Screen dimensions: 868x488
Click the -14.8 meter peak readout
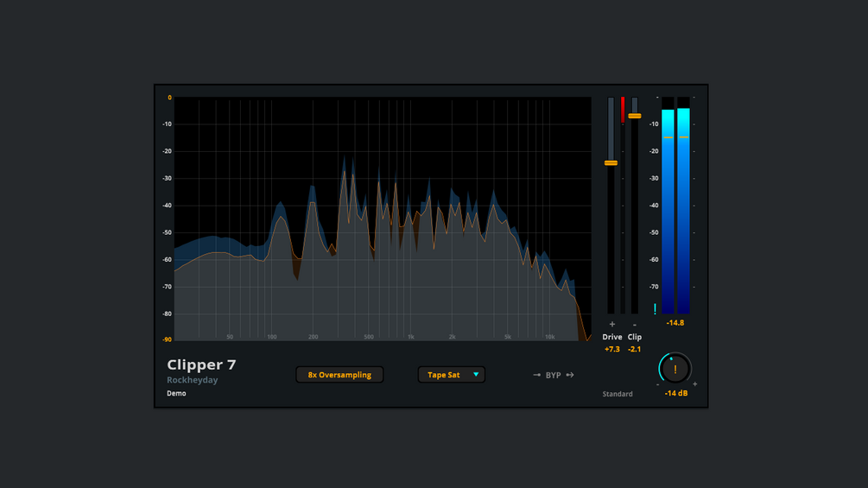675,322
